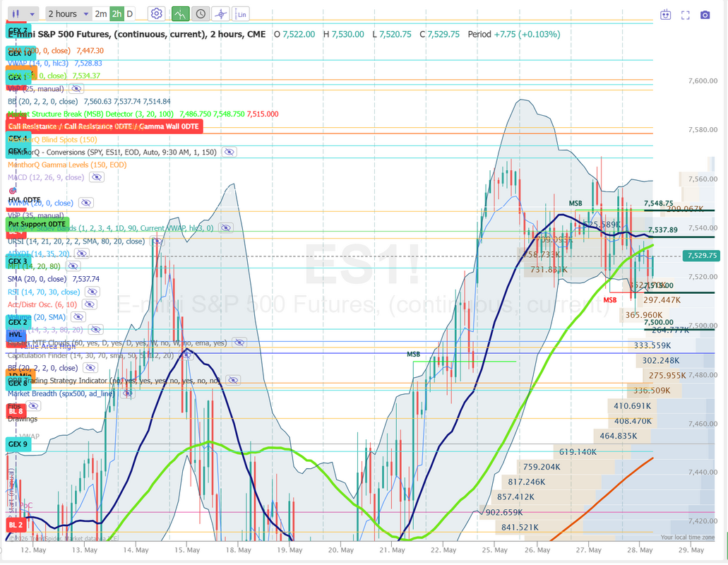Show the ORB Trading Strategy Indicator

coord(233,380)
